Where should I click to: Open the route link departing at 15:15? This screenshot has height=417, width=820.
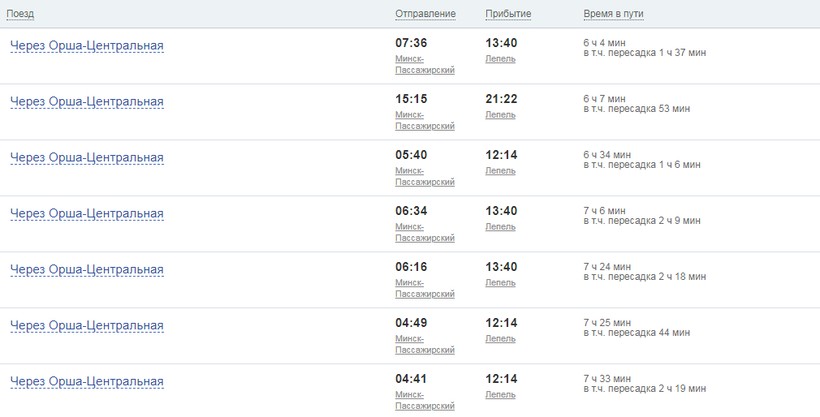pos(86,102)
